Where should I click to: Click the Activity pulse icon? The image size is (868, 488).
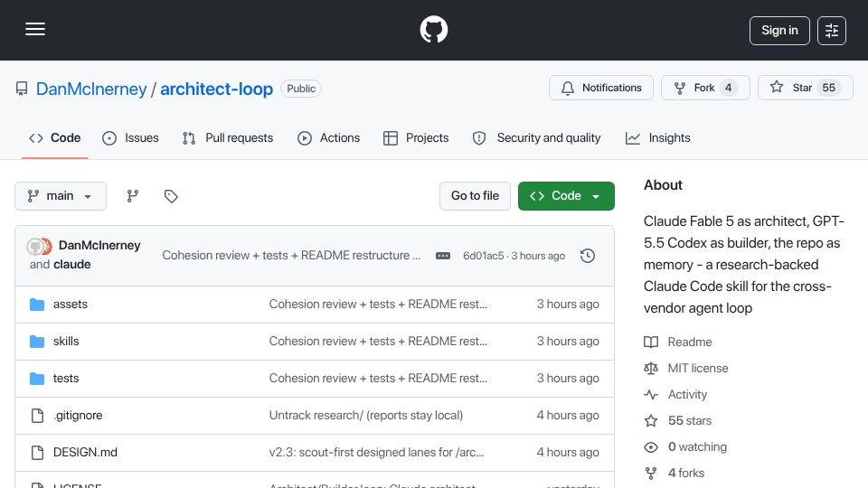click(x=651, y=395)
